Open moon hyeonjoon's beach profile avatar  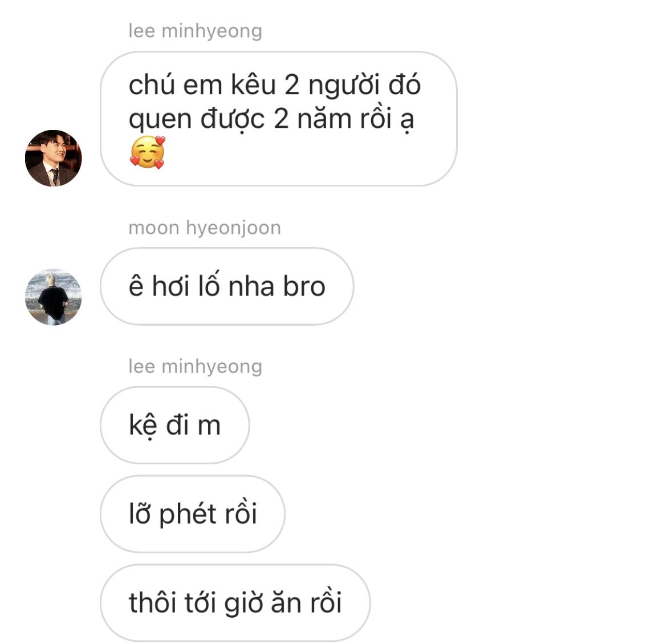[53, 297]
